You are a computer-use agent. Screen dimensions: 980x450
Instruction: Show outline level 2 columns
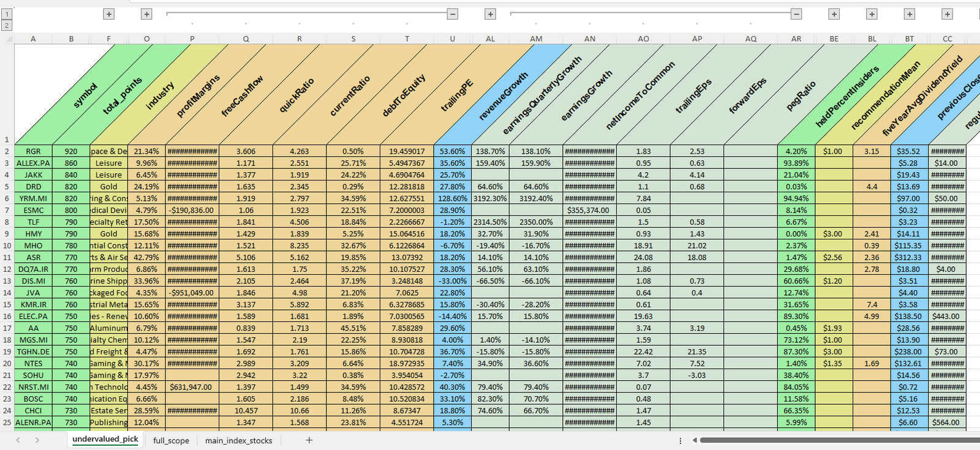[7, 25]
